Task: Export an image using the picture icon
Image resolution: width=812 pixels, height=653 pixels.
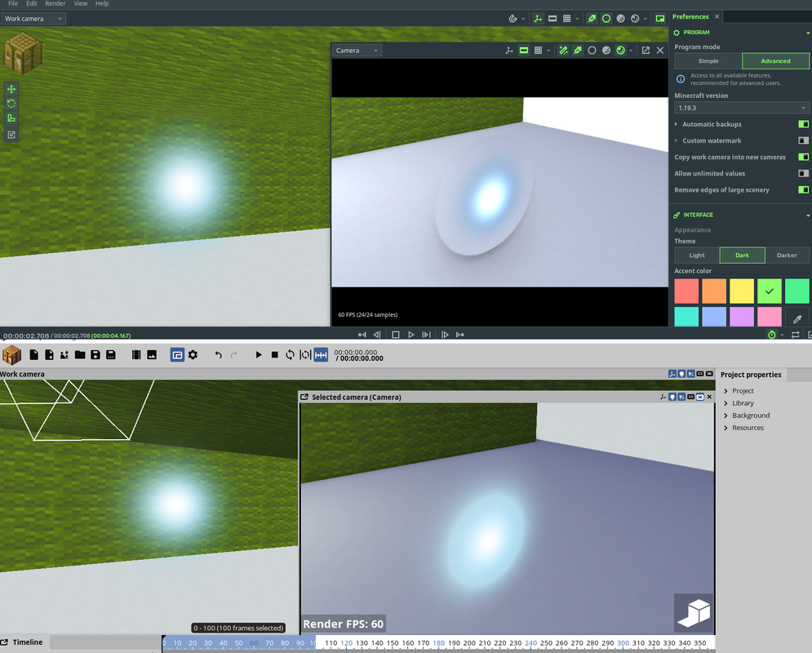Action: click(x=152, y=355)
